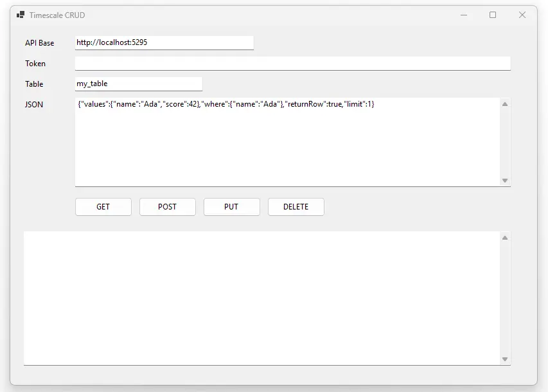Screen dimensions: 548x392
Task: Click the Timescale CRUD app icon
Action: 21,15
